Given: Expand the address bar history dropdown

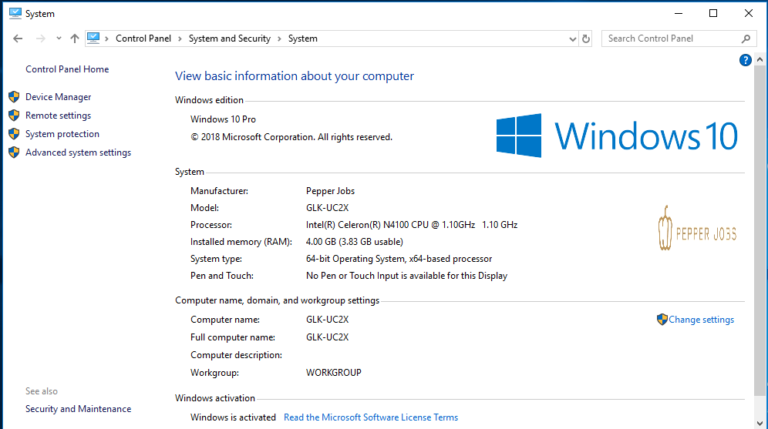Looking at the screenshot, I should (x=573, y=39).
